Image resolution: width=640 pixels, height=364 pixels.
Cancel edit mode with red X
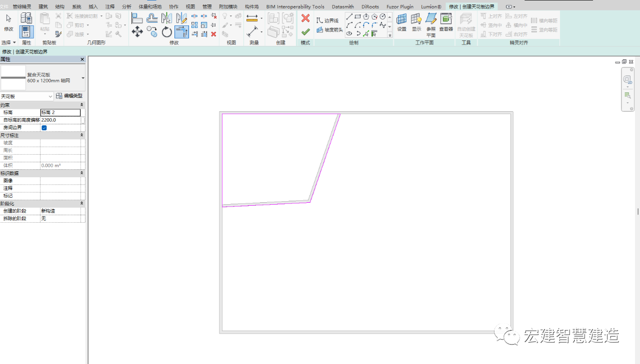305,18
